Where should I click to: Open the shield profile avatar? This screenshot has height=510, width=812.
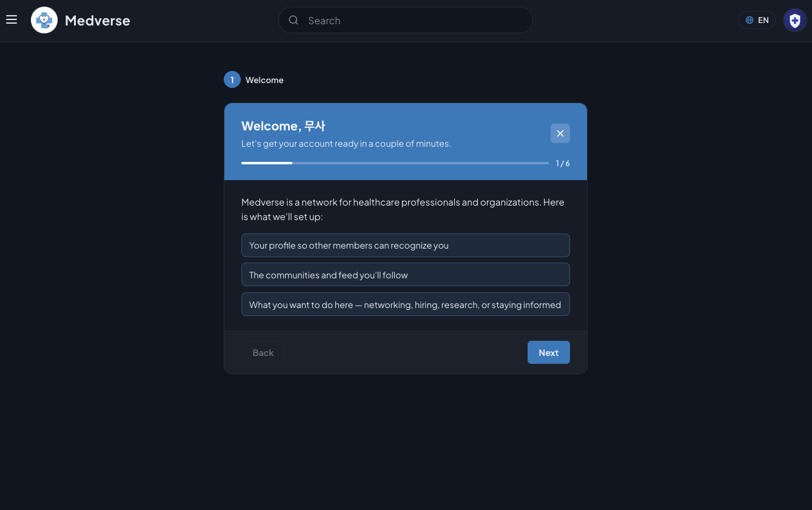[795, 20]
